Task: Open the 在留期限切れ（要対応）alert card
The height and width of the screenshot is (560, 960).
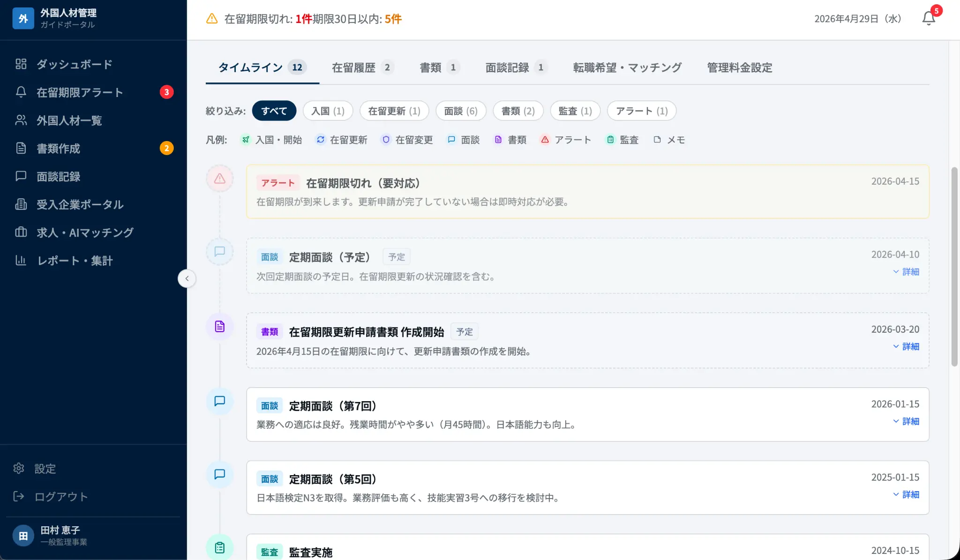Action: coord(588,191)
